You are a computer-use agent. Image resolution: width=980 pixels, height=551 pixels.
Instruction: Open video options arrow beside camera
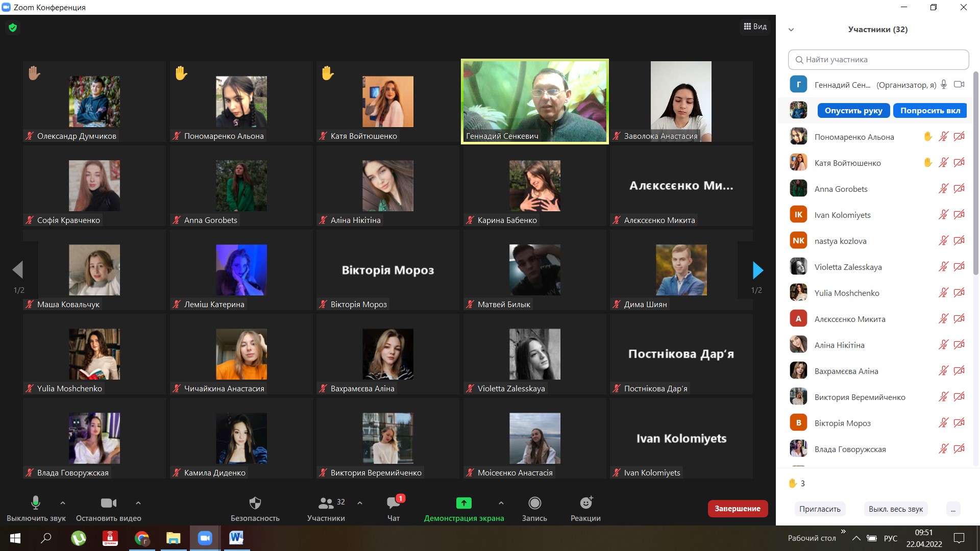(x=138, y=503)
